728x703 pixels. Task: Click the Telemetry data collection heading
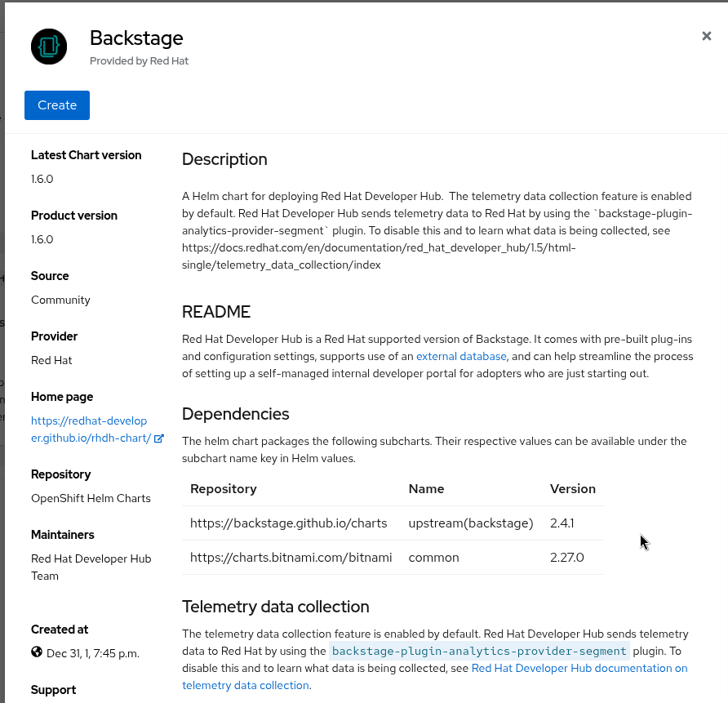[x=275, y=607]
